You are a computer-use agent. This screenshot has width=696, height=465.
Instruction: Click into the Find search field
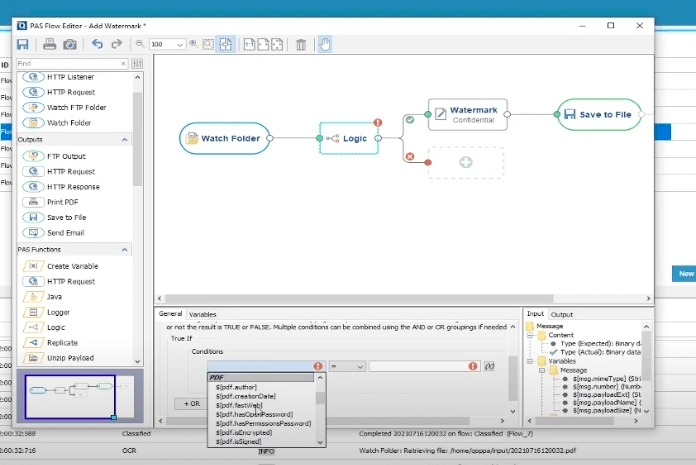(x=67, y=64)
